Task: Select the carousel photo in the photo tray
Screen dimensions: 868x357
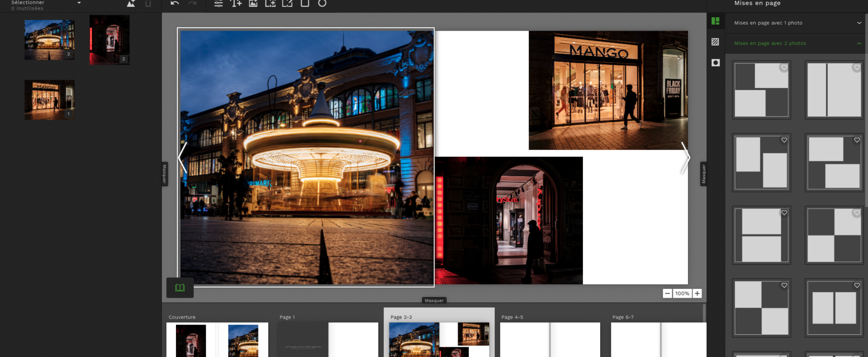Action: point(50,40)
